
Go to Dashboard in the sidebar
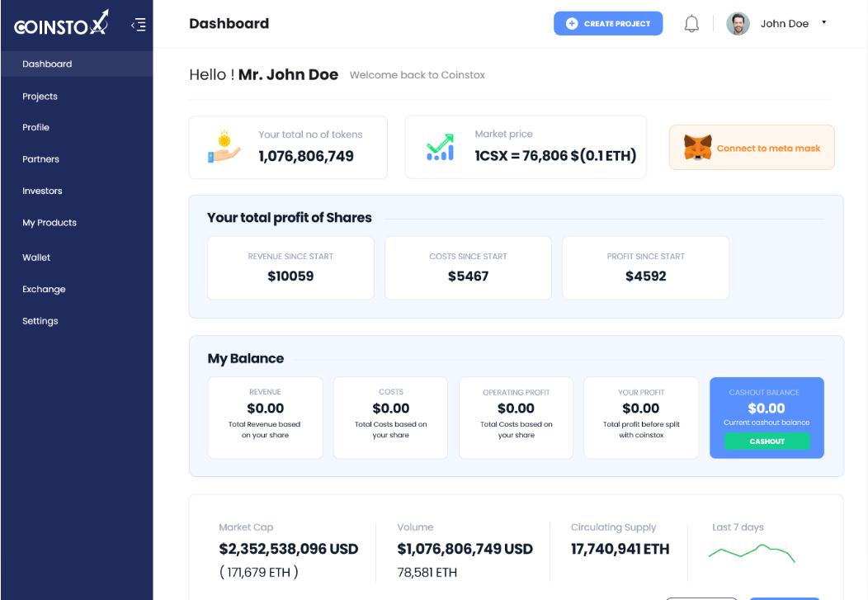pyautogui.click(x=77, y=64)
